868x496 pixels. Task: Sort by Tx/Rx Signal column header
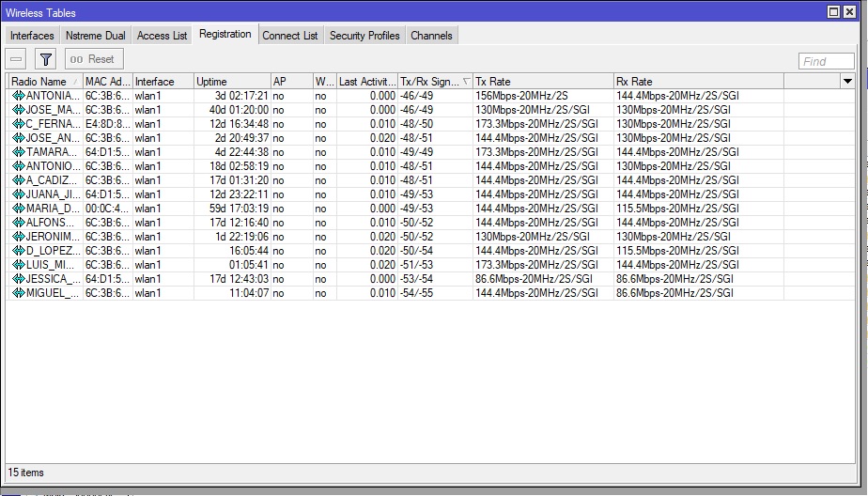coord(435,82)
